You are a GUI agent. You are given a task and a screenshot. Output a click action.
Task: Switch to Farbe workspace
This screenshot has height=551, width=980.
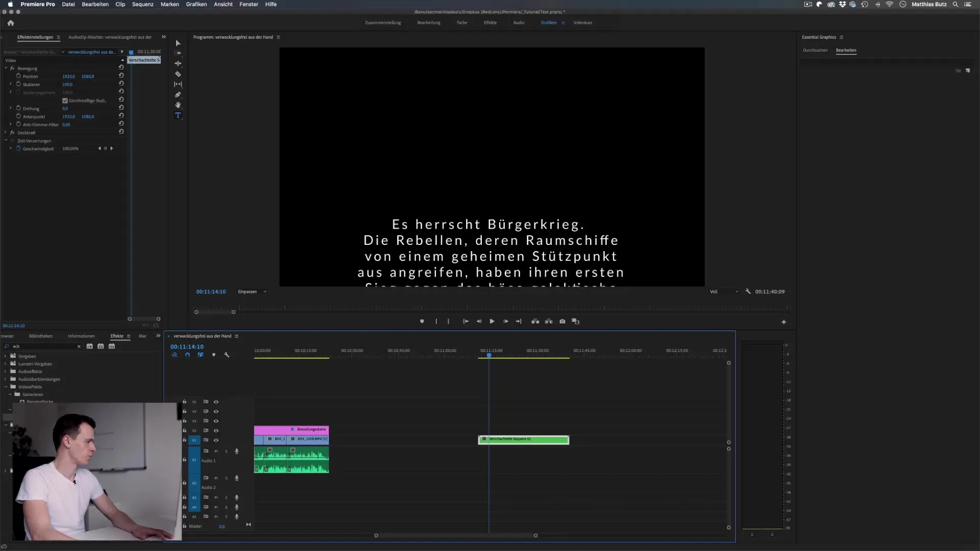pos(462,23)
